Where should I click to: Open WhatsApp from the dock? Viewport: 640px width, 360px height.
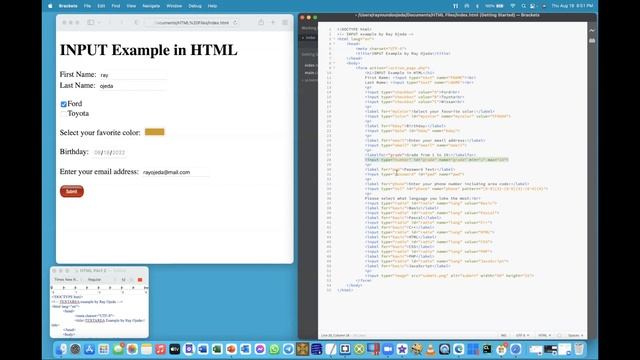(274, 349)
